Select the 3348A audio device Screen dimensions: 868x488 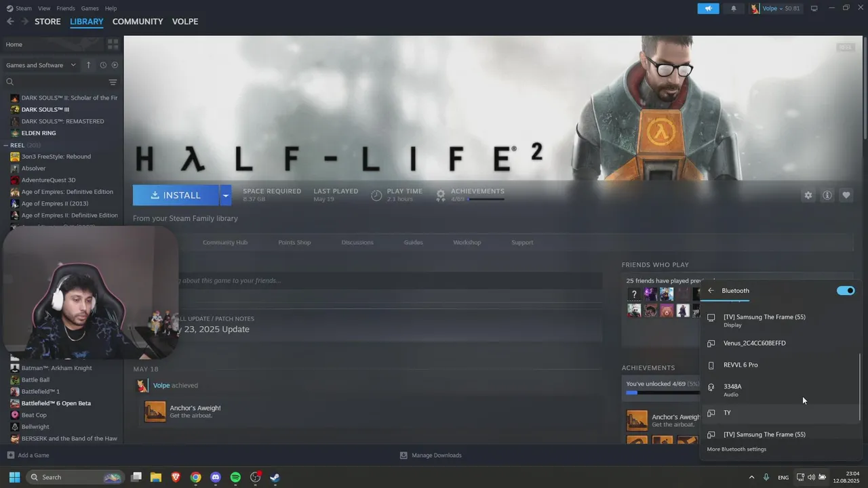coord(780,390)
